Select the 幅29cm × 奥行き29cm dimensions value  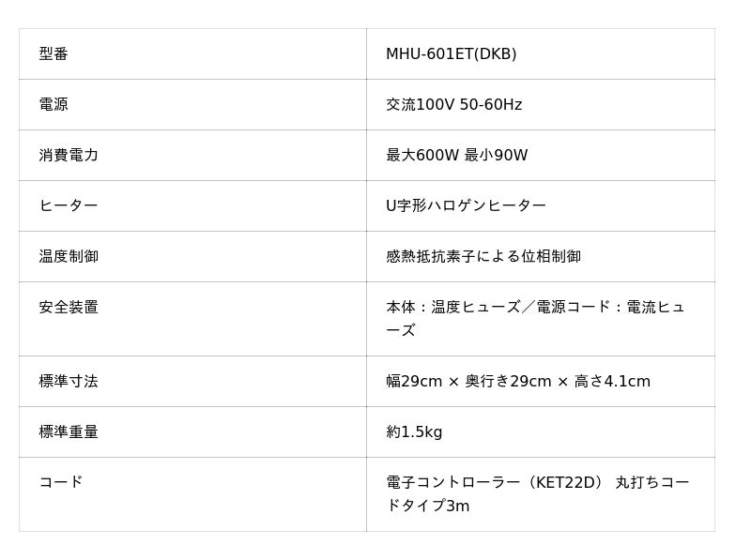468,382
